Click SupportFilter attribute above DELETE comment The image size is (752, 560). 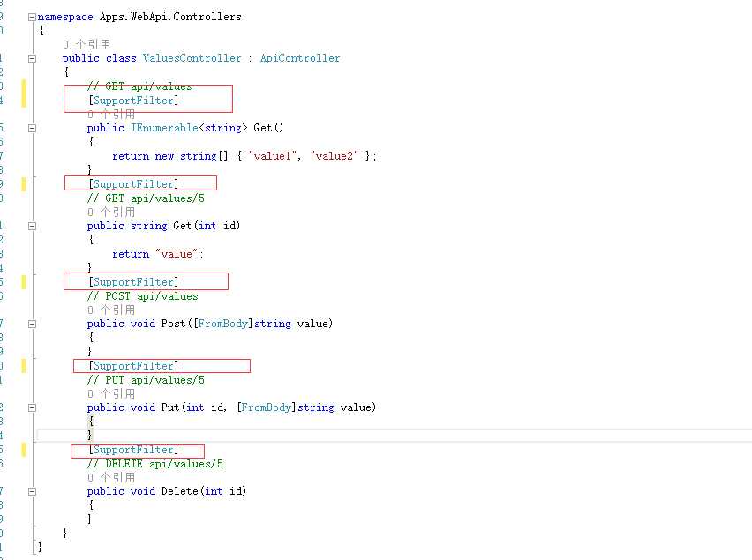coord(133,450)
